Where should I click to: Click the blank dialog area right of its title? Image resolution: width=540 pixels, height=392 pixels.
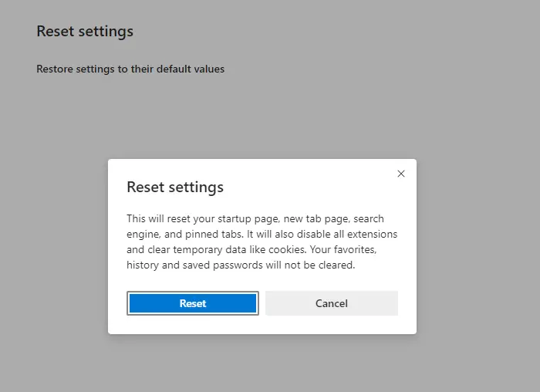[x=309, y=187]
